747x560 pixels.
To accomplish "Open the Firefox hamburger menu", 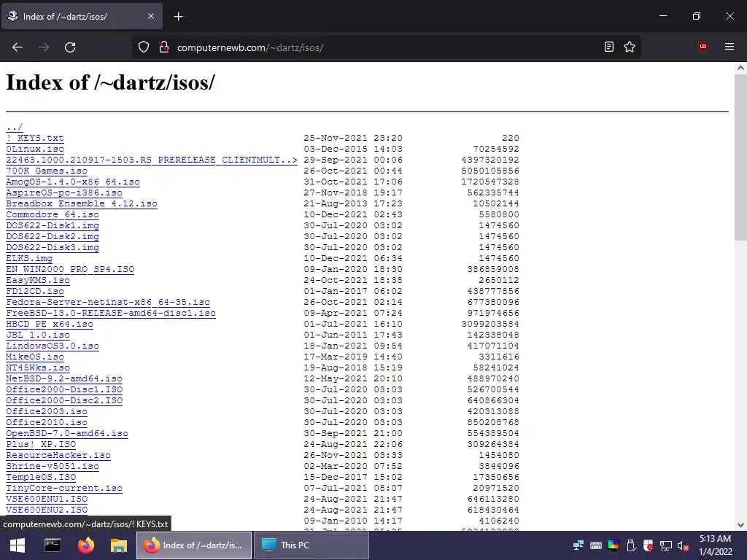I will (729, 47).
